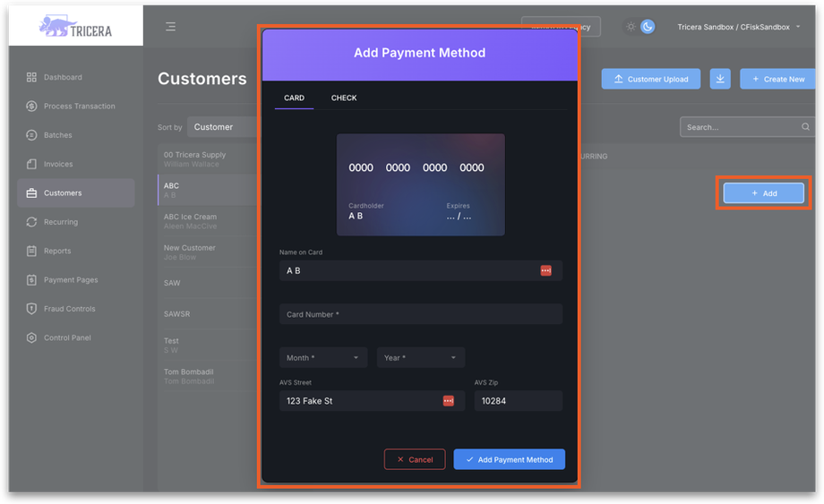Viewport: 824px width, 504px height.
Task: Click the credit card preview image
Action: tap(420, 184)
